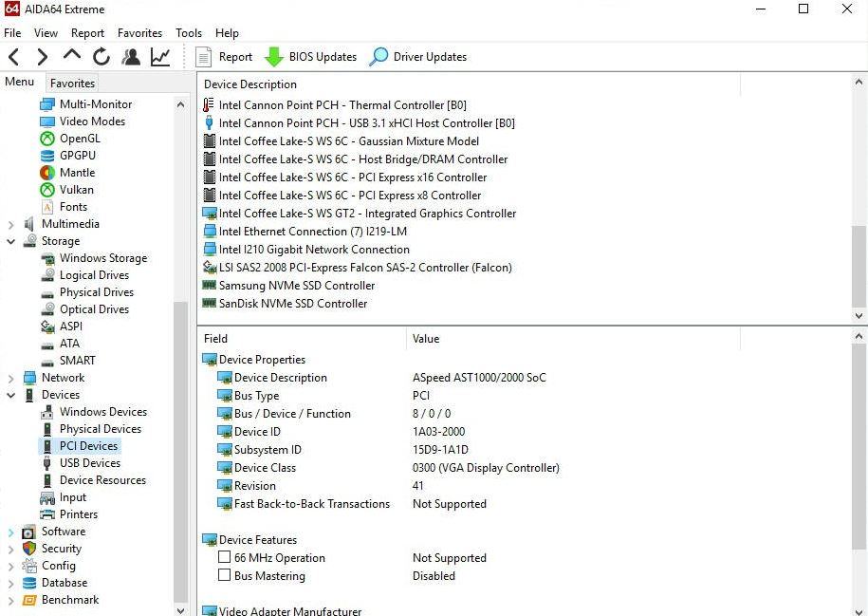This screenshot has width=868, height=616.
Task: Select the Fonts icon in sidebar
Action: coord(47,207)
